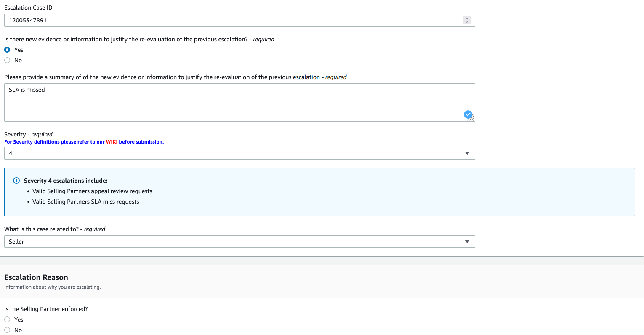Click the 'Is the Selling Partner enforced?' label

[x=46, y=309]
